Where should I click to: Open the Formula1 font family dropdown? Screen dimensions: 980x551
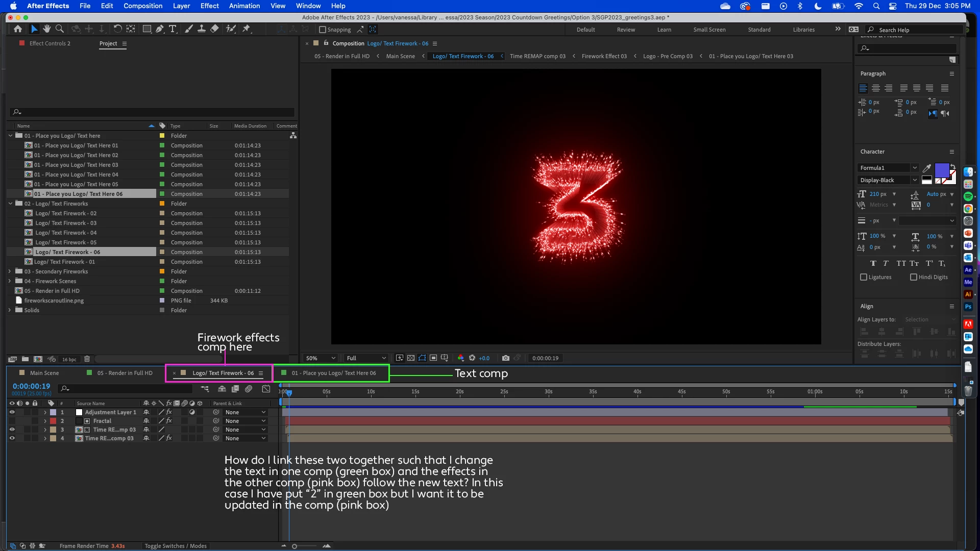click(888, 168)
